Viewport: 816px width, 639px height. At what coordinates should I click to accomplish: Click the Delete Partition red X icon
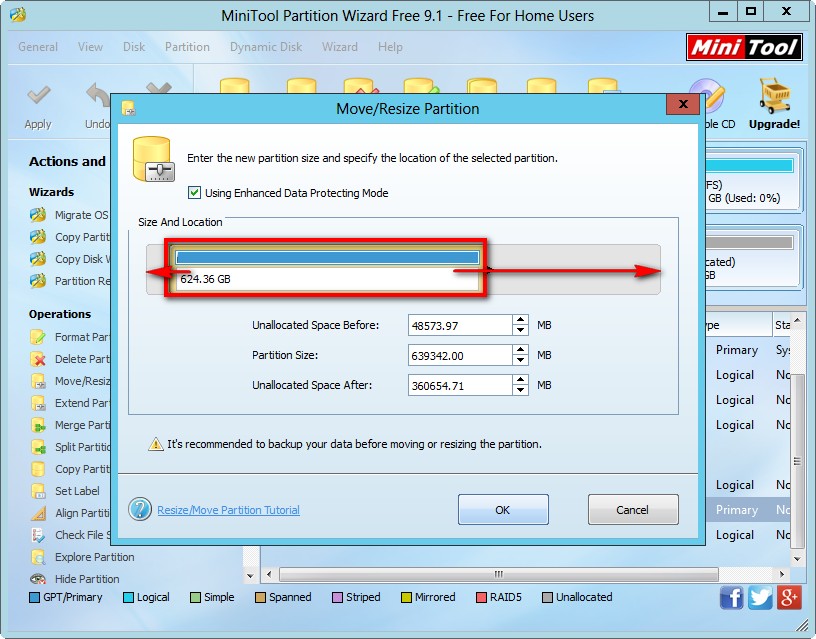(x=38, y=359)
